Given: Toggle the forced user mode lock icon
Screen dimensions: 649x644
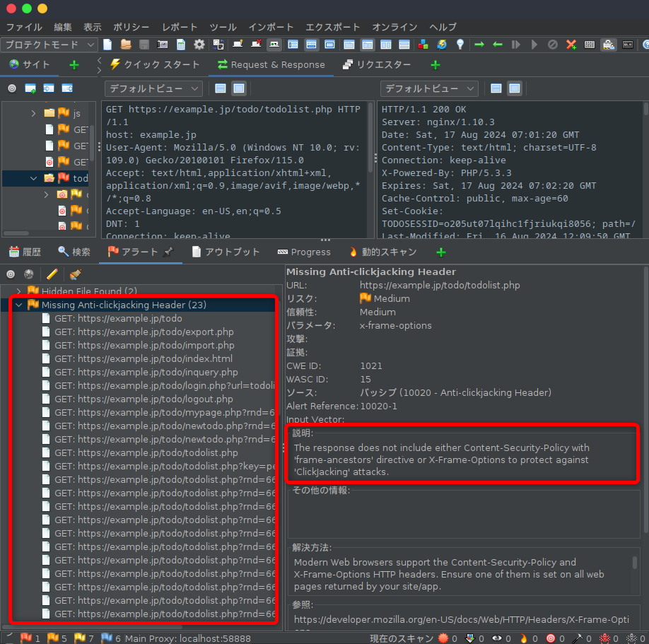Looking at the screenshot, I should coord(608,45).
